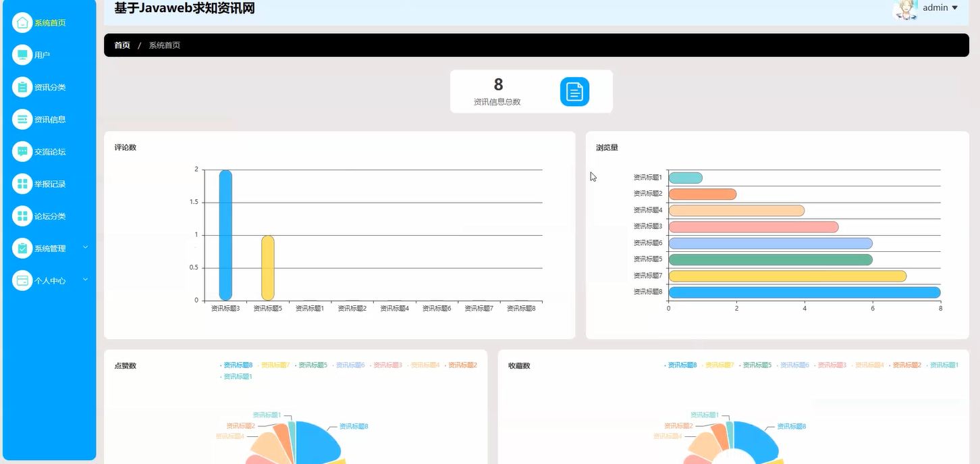Viewport: 980px width, 464px height.
Task: Toggle 资讯标题1 legend in 收藏数 chart
Action: [x=942, y=365]
